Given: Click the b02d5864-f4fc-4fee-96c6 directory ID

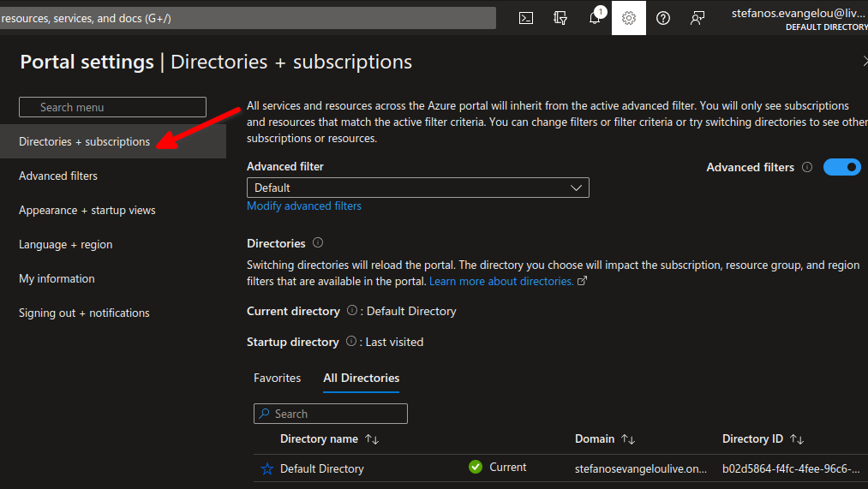Looking at the screenshot, I should (791, 468).
